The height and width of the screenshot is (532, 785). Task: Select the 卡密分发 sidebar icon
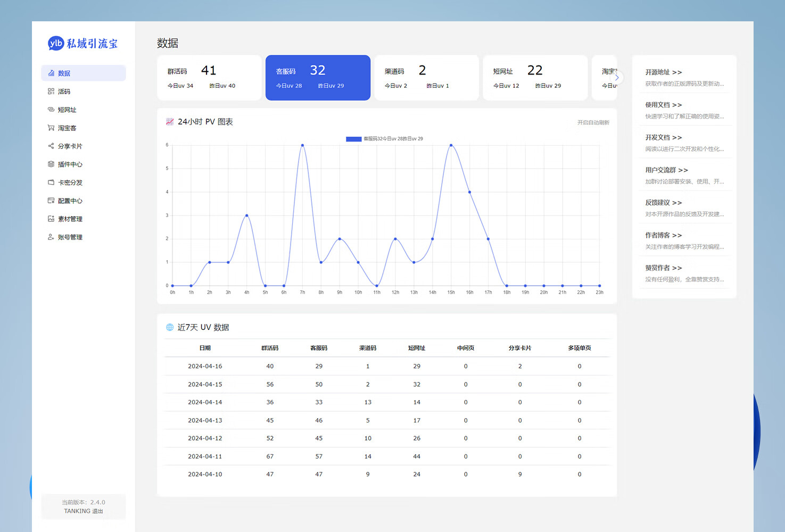point(70,182)
